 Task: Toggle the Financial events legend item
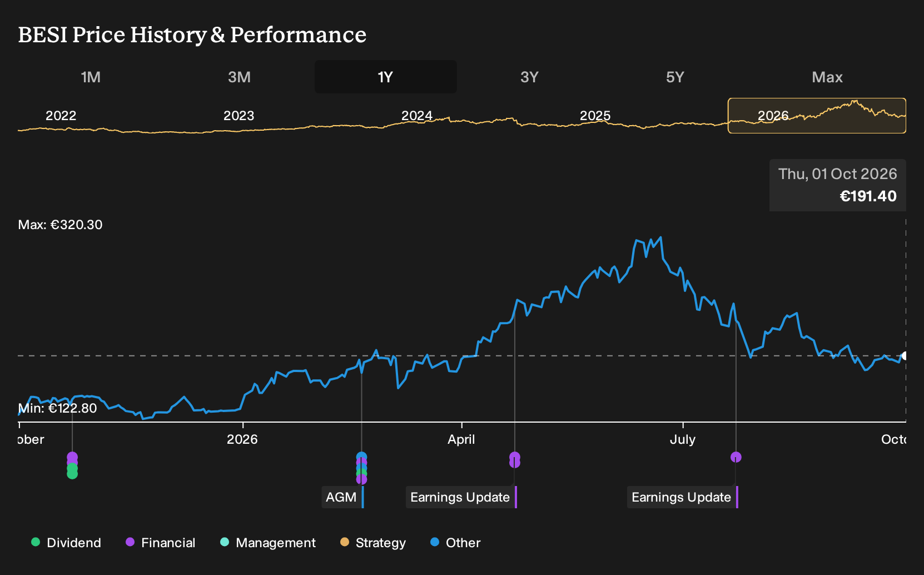point(161,542)
